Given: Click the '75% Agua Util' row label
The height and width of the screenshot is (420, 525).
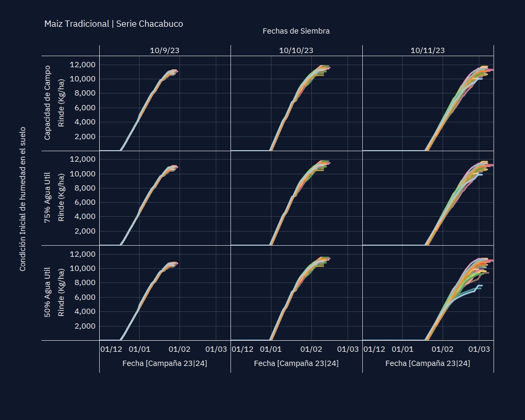Looking at the screenshot, I should [x=47, y=197].
